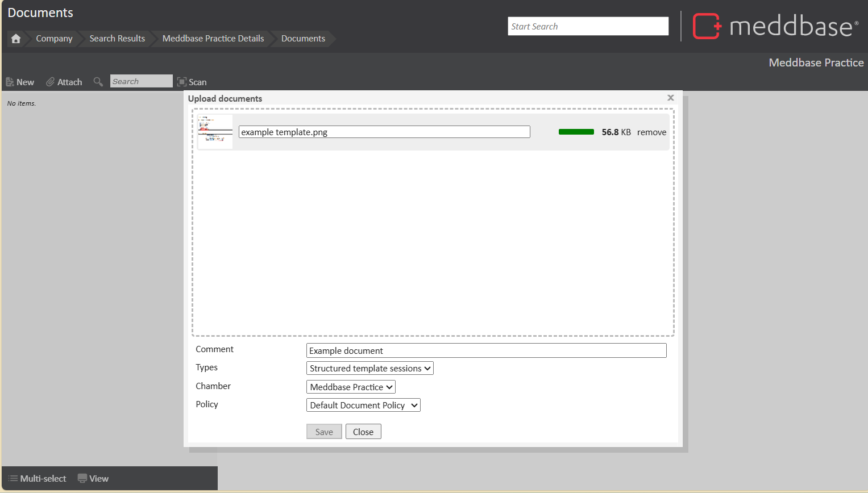Click the Meddbase logo

775,26
